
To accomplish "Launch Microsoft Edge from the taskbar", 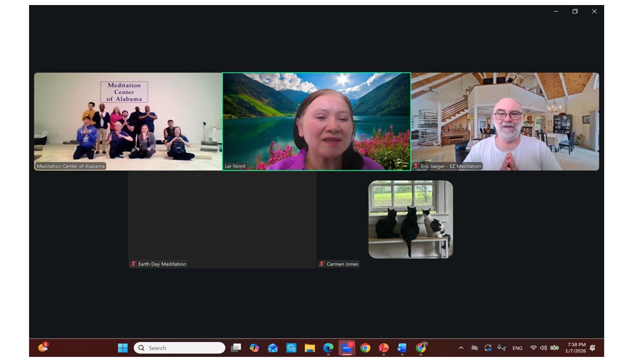I will click(328, 348).
